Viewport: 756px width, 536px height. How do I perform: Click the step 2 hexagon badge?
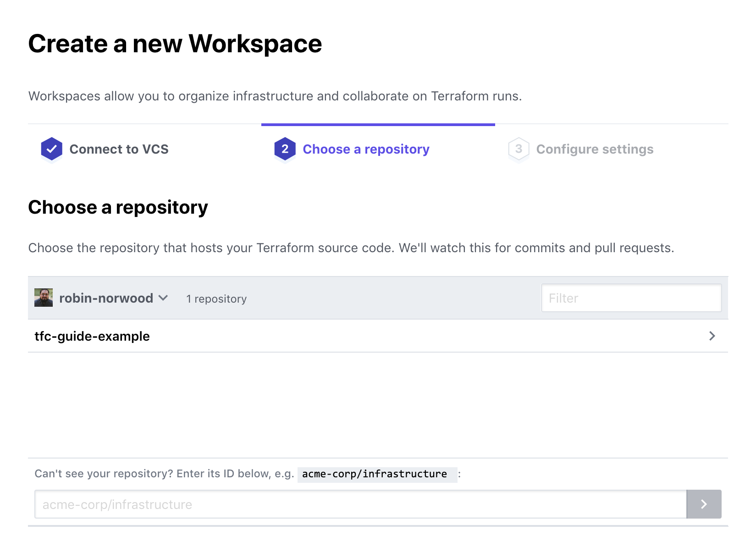[285, 149]
